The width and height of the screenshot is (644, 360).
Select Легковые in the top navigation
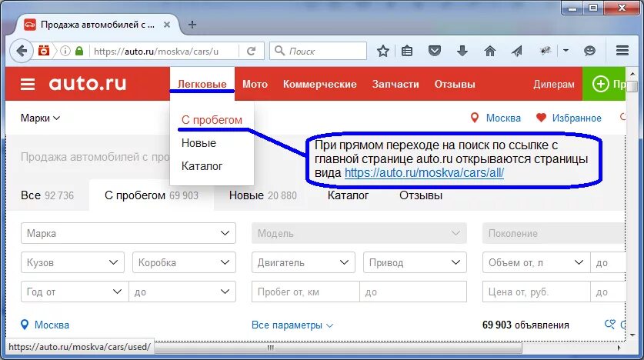202,84
